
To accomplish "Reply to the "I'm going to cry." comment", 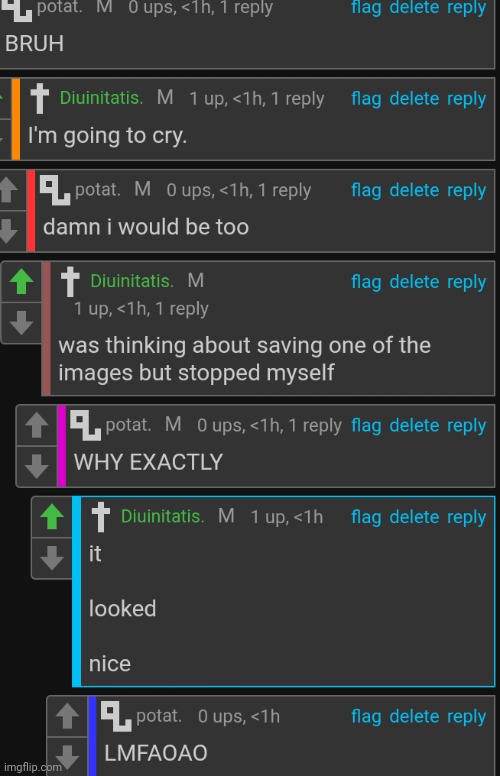I will click(x=466, y=98).
